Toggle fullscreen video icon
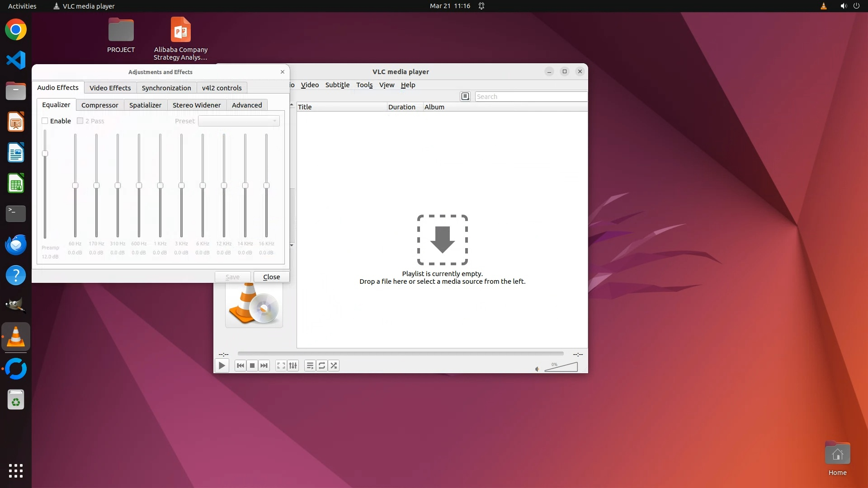 point(281,366)
